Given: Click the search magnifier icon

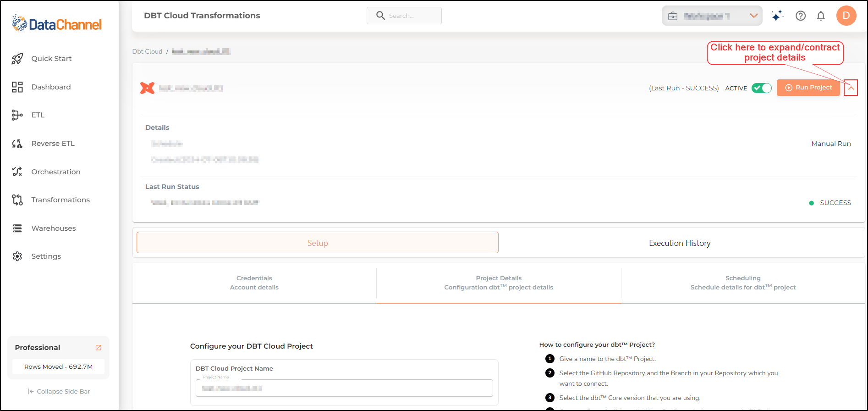Looking at the screenshot, I should click(x=380, y=16).
